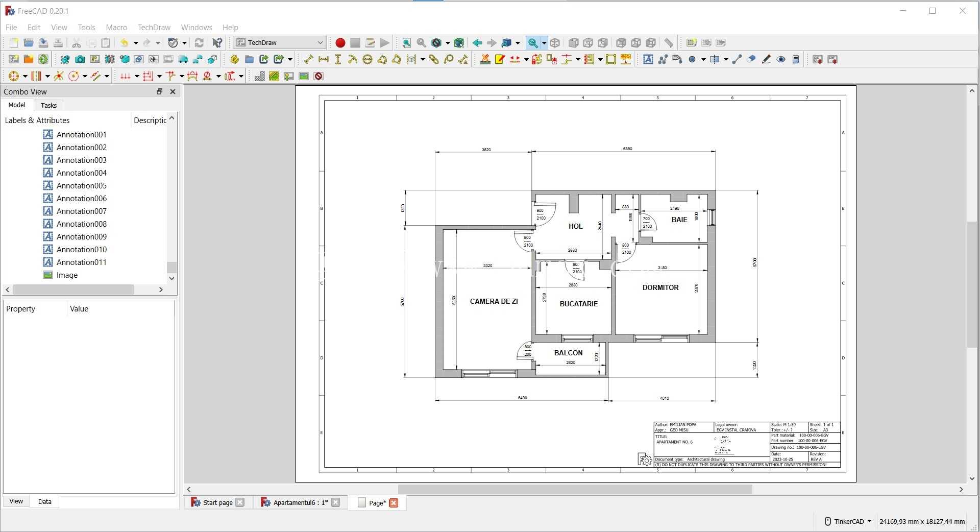Viewport: 980px width, 532px height.
Task: Close the Combo View panel
Action: pos(173,91)
